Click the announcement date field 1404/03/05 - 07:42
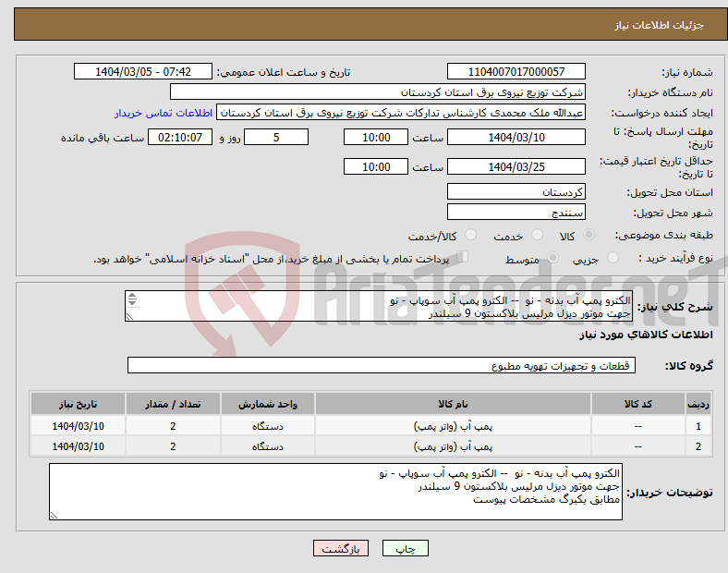Image resolution: width=728 pixels, height=573 pixels. [x=143, y=71]
